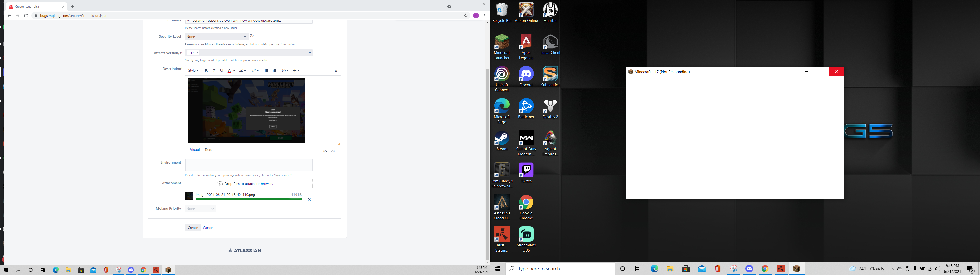
Task: Toggle bold formatting in description editor
Action: (x=206, y=71)
